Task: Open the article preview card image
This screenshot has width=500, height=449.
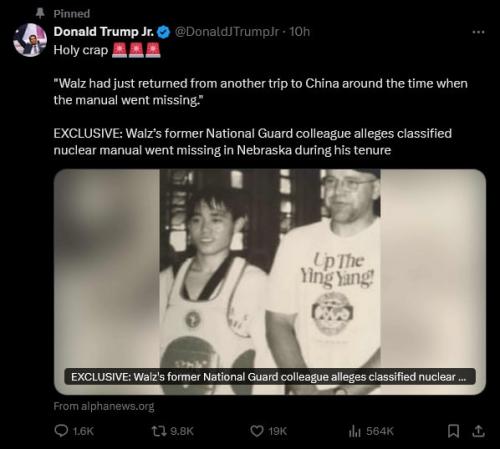Action: tap(270, 282)
